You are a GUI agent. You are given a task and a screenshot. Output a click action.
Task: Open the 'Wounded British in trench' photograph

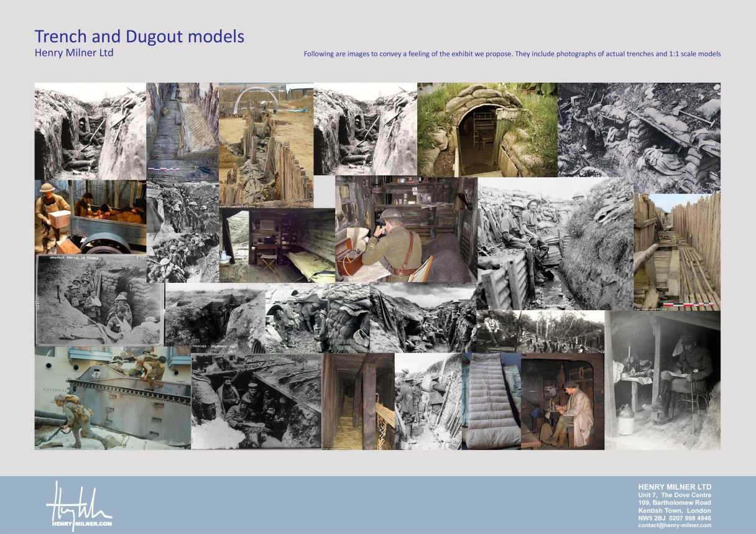point(99,300)
